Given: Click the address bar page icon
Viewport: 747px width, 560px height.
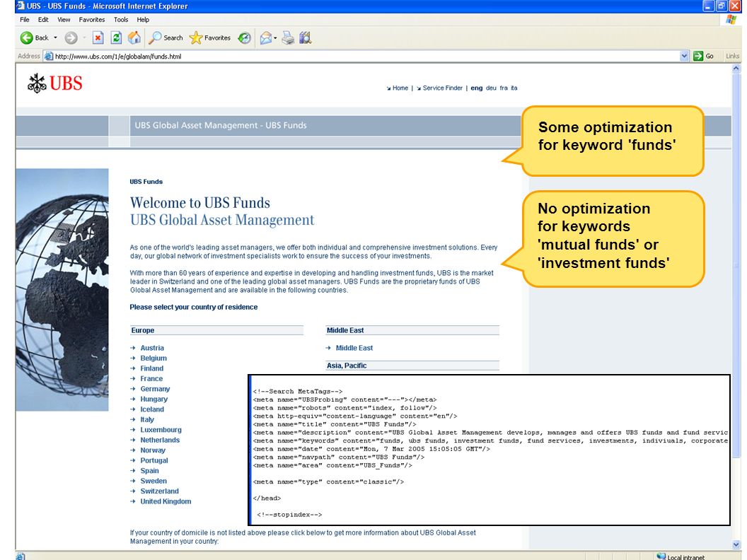Looking at the screenshot, I should pos(49,56).
